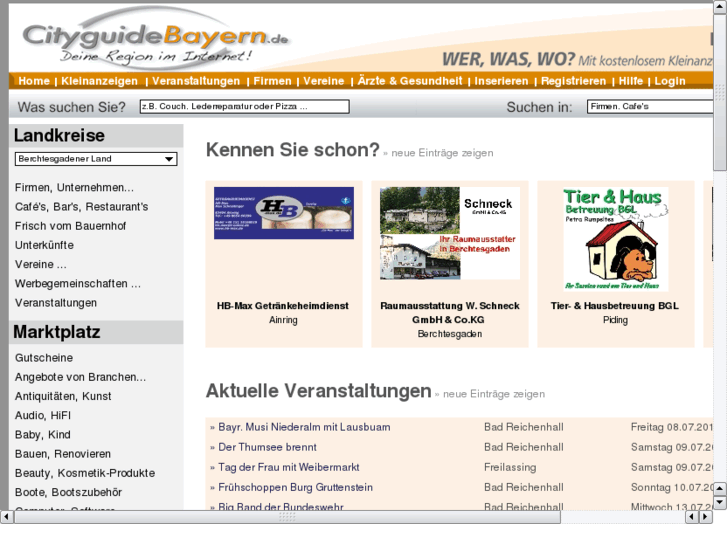This screenshot has height=545, width=727.
Task: Open Ärzte & Gesundheit menu item
Action: (x=410, y=81)
